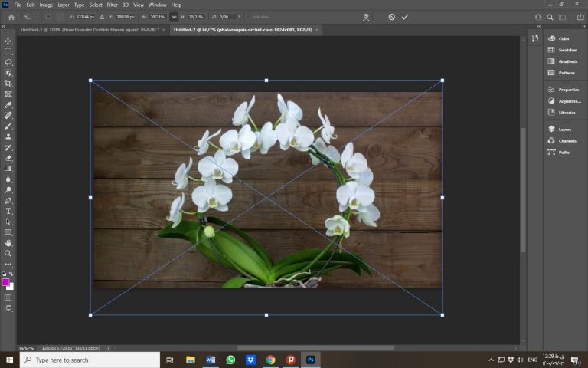Select the Object Selection tool
588x368 pixels.
(8, 73)
